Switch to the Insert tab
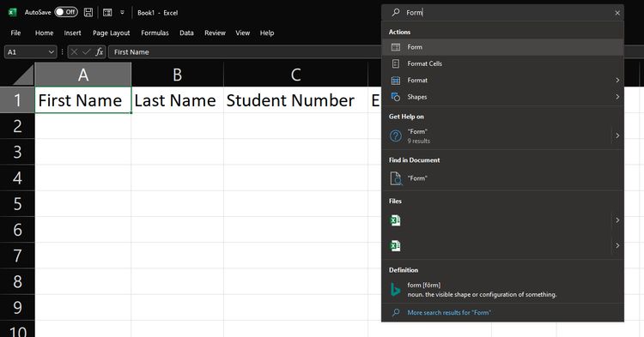 (x=72, y=33)
